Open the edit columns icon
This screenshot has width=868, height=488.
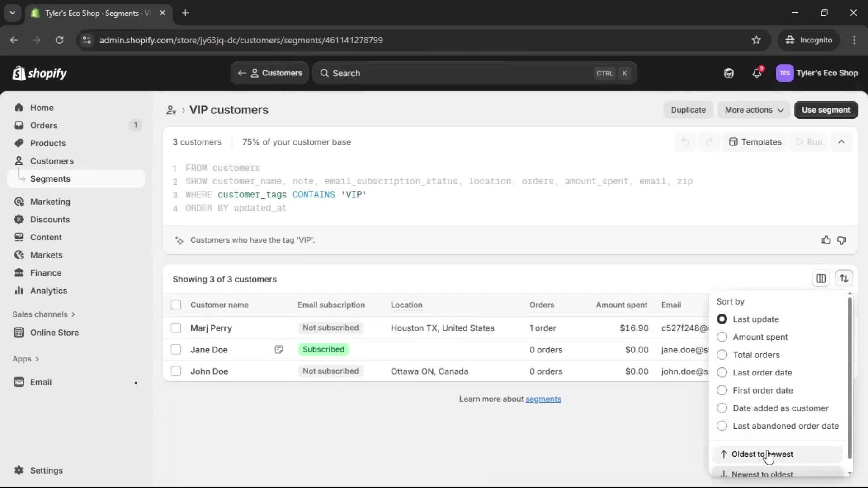click(x=821, y=278)
